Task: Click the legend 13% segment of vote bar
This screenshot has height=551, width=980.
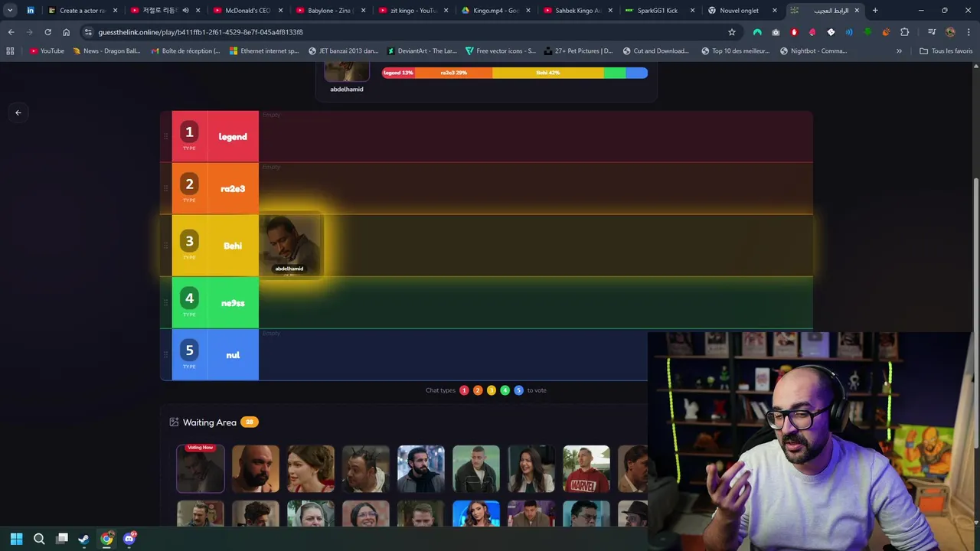Action: [399, 73]
